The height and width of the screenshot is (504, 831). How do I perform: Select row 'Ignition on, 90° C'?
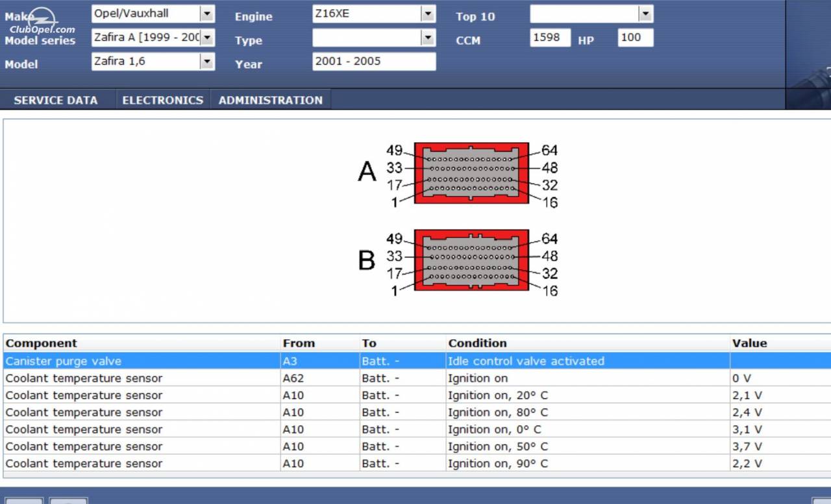(417, 463)
